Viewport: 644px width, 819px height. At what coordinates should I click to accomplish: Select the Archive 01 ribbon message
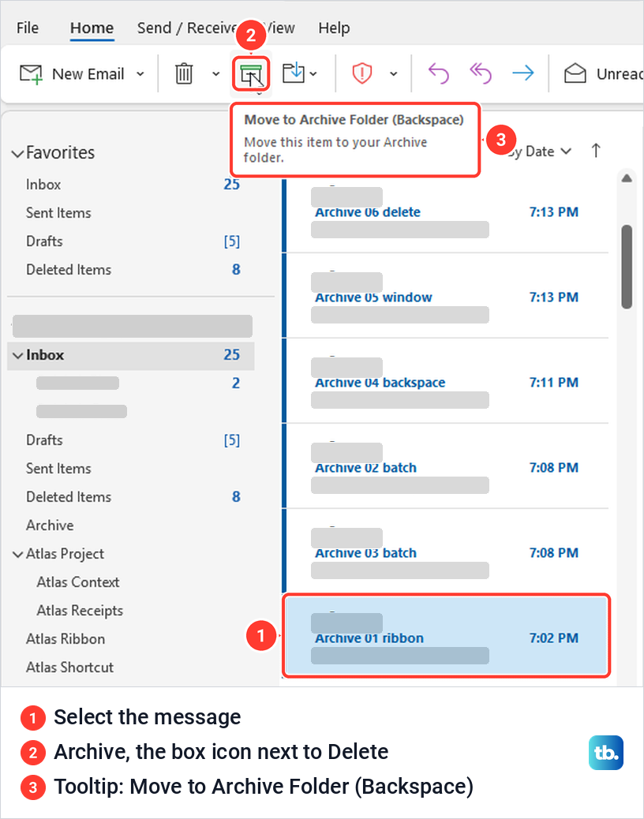tap(447, 635)
